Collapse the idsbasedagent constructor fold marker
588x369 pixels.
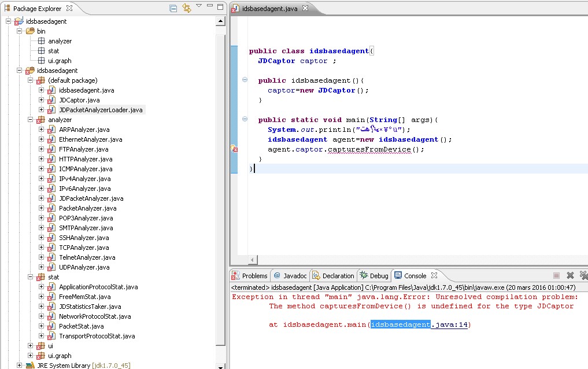click(x=245, y=80)
